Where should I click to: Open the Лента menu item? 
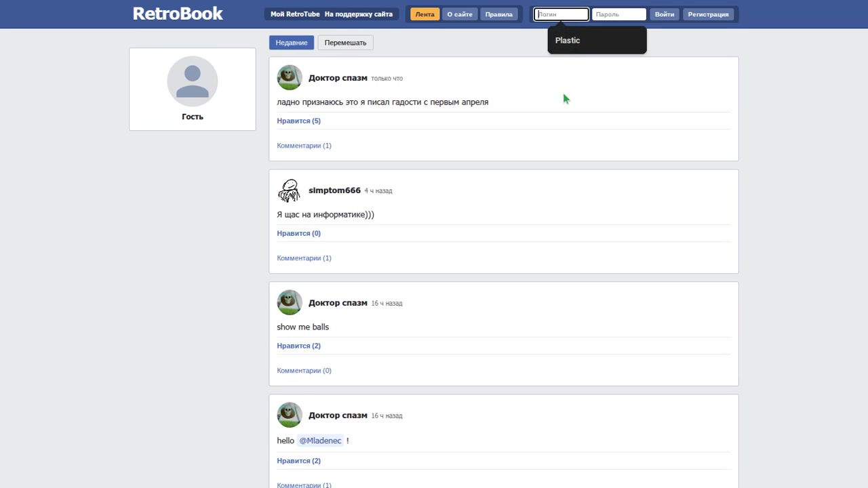pos(425,14)
